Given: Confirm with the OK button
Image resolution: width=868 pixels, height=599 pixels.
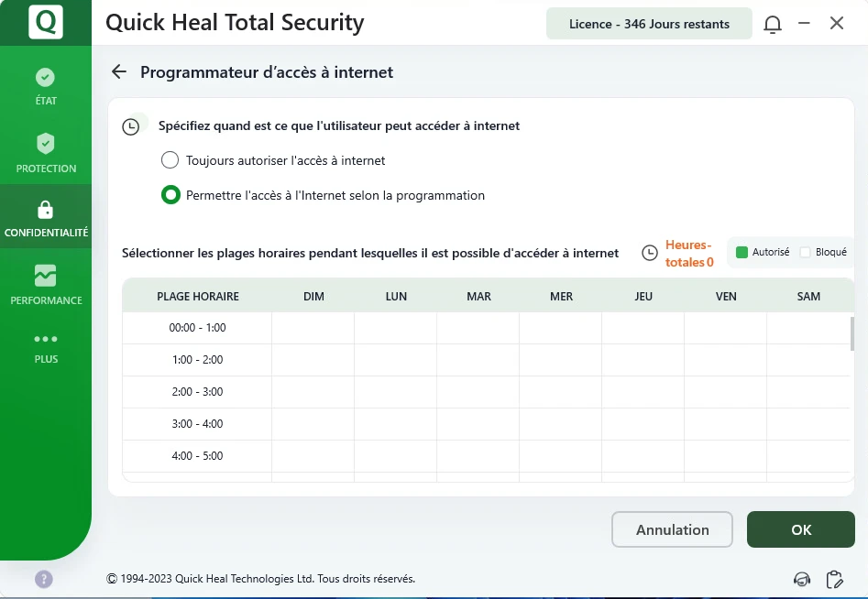Looking at the screenshot, I should [801, 529].
